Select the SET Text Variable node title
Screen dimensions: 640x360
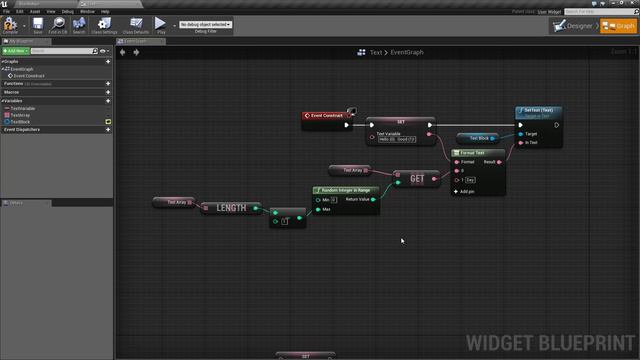(401, 122)
